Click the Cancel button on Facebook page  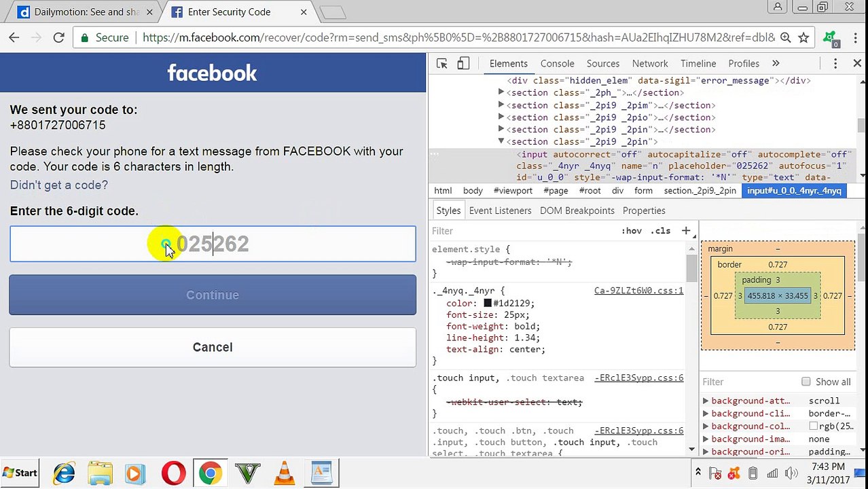pos(213,347)
